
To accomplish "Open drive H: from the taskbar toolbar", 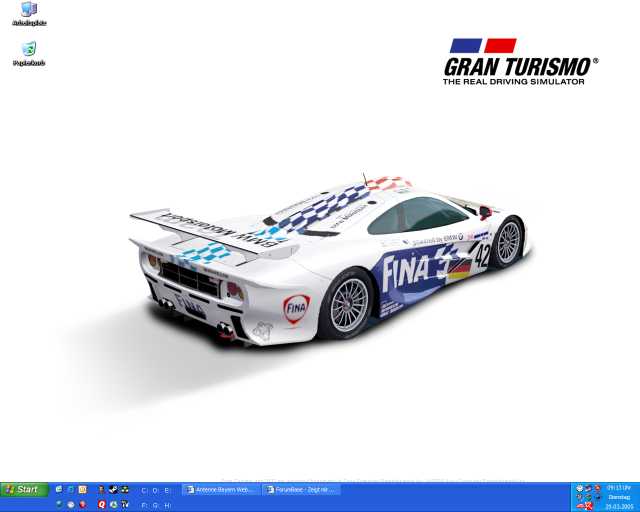I will [x=167, y=505].
